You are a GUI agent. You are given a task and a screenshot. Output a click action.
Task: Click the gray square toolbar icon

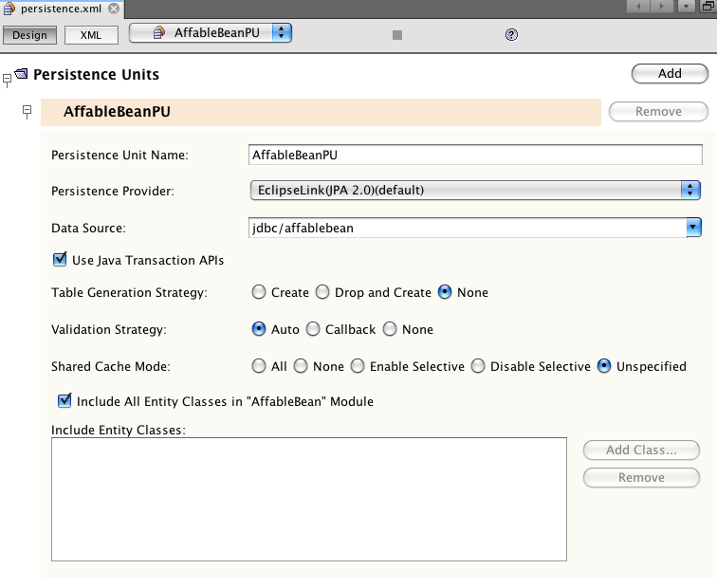click(397, 35)
